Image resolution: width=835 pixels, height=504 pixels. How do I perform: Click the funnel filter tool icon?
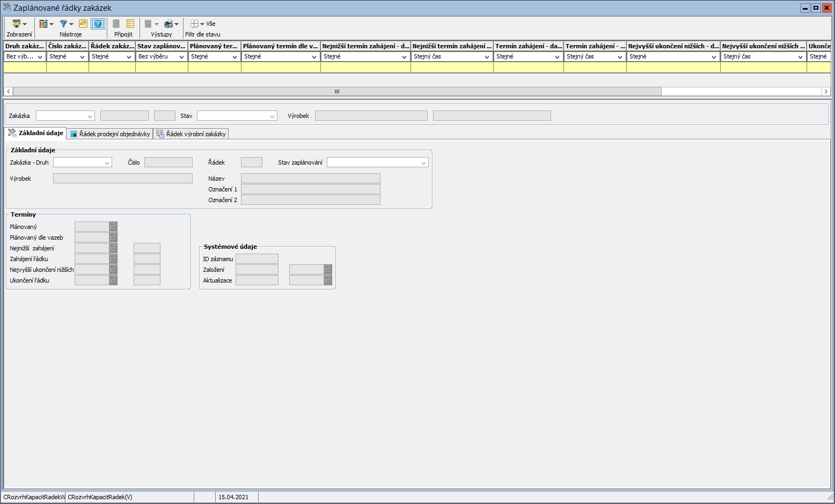coord(63,24)
